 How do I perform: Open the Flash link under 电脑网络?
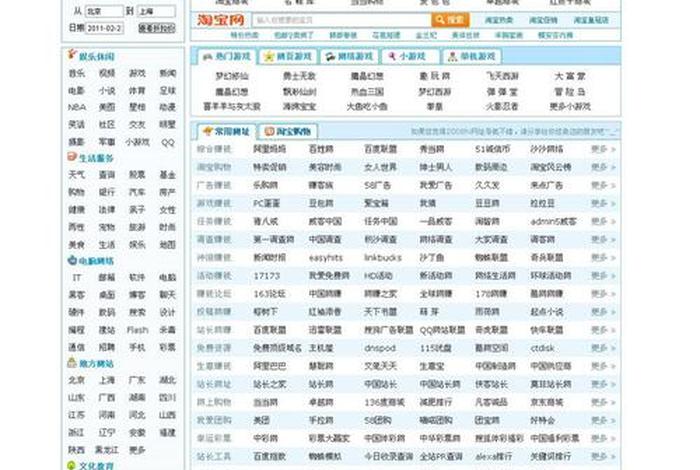(x=138, y=330)
